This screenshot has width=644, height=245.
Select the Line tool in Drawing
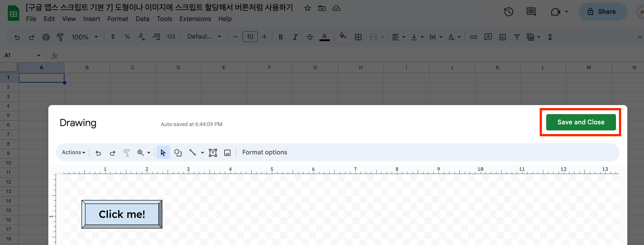(192, 152)
